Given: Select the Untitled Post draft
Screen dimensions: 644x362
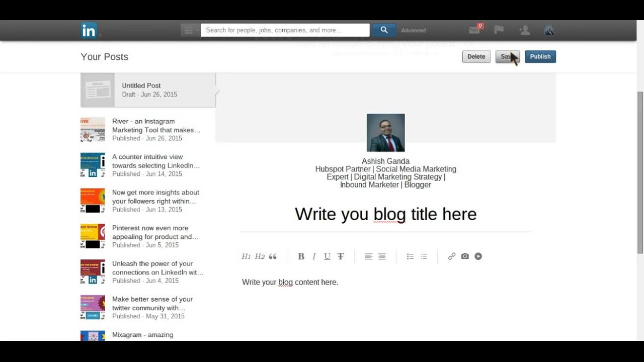Looking at the screenshot, I should tap(148, 90).
